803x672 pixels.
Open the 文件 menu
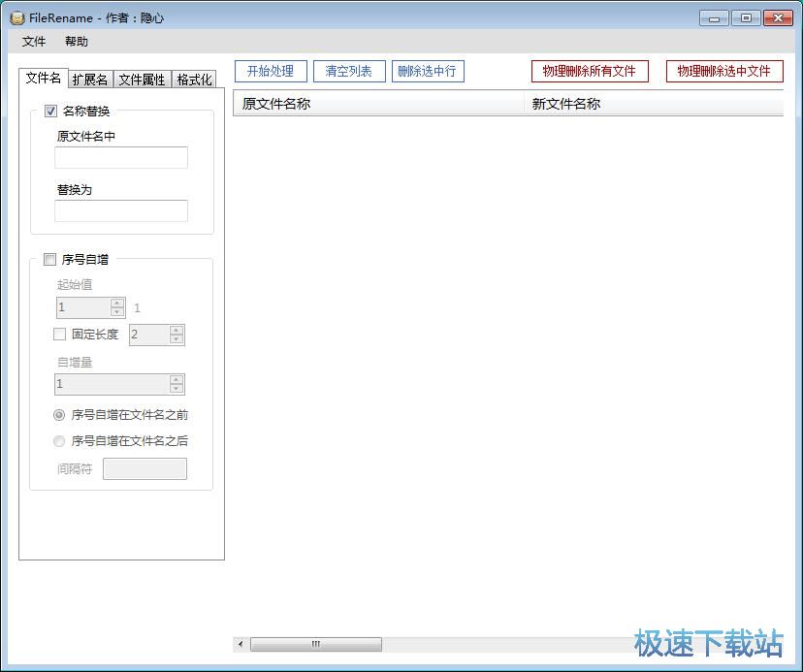34,42
